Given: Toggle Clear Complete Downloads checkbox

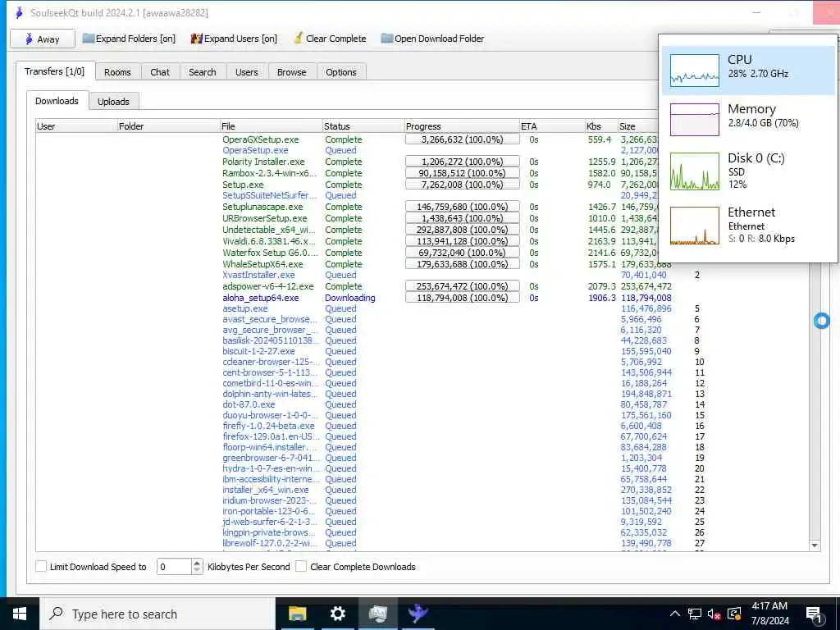Looking at the screenshot, I should click(301, 566).
